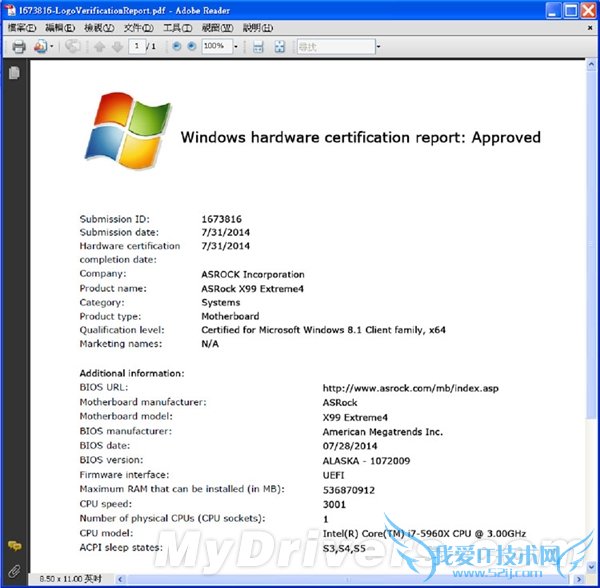Click the Firmware interface value 'UEFI'

pos(333,475)
